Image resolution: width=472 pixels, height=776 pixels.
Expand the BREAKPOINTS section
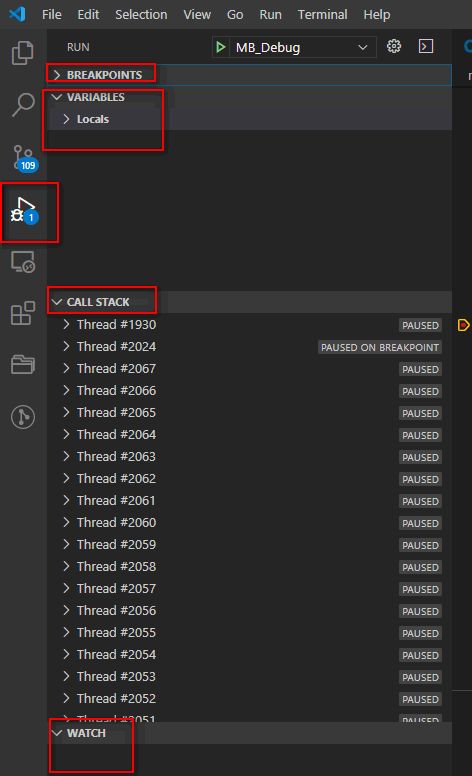pos(249,75)
